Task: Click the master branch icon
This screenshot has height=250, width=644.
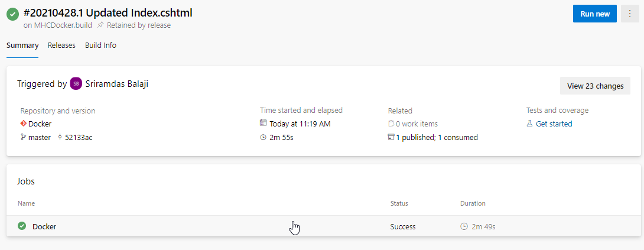Action: [23, 137]
